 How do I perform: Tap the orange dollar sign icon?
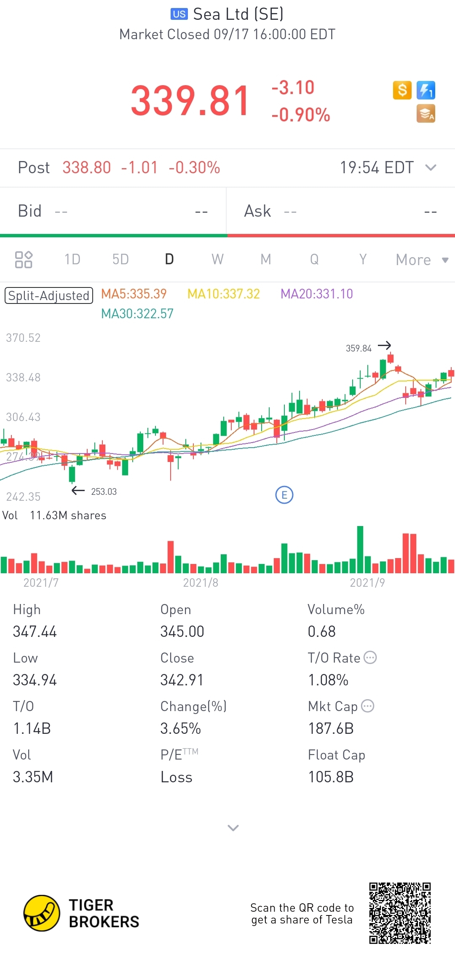pyautogui.click(x=402, y=90)
